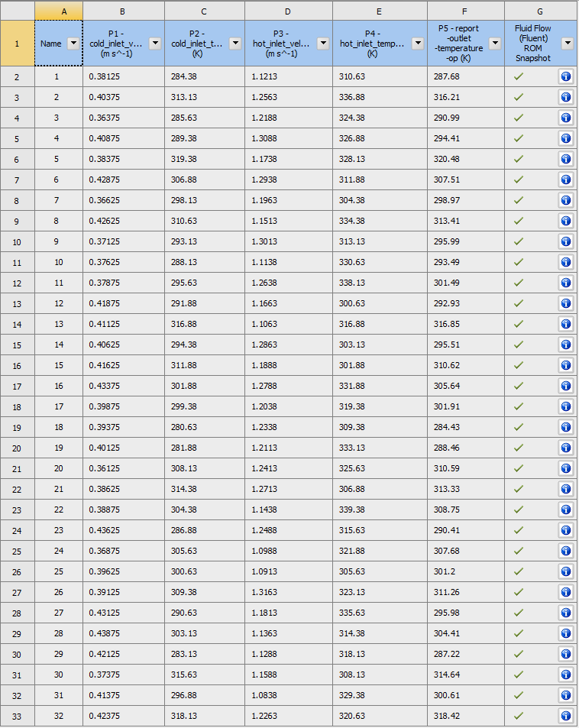
Task: Select column D header
Action: [288, 10]
